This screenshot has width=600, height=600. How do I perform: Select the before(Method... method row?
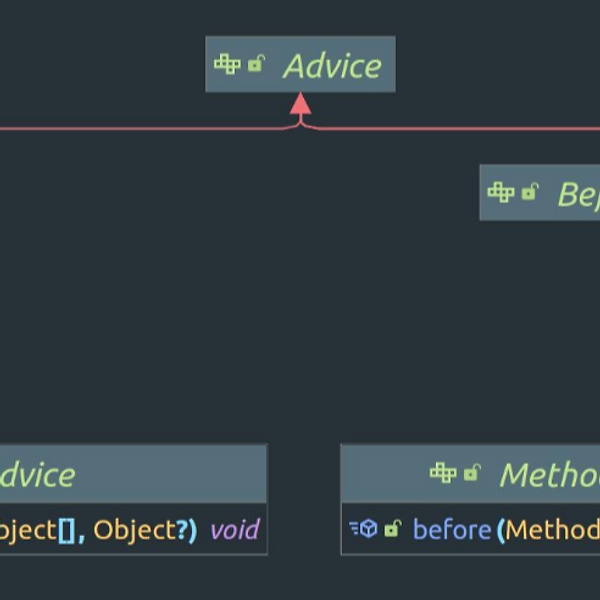coord(471,529)
